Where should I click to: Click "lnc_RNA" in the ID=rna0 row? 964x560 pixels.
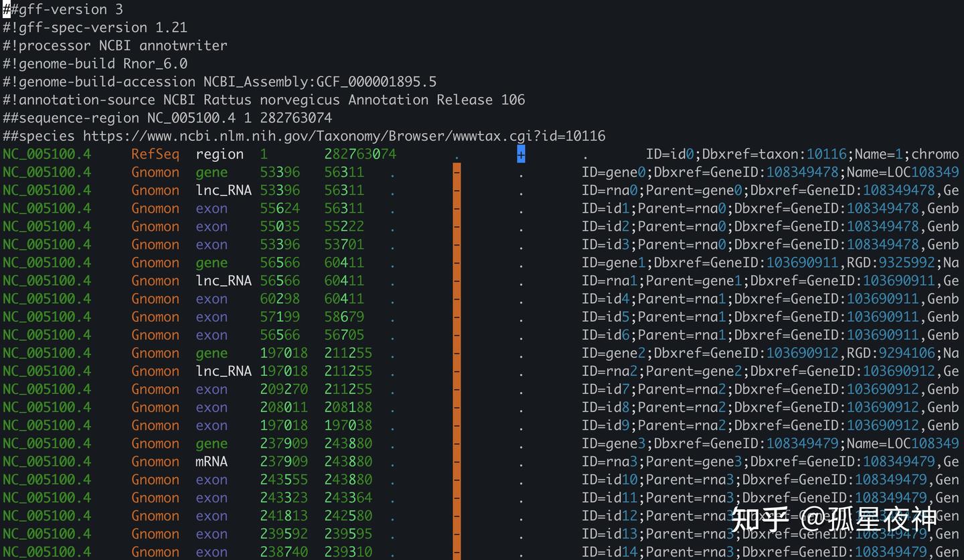(x=224, y=190)
